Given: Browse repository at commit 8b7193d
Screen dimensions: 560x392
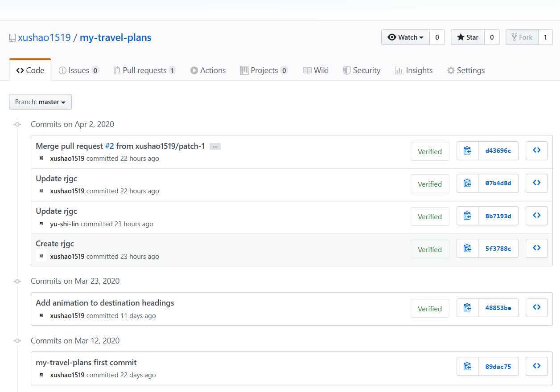Looking at the screenshot, I should [537, 216].
